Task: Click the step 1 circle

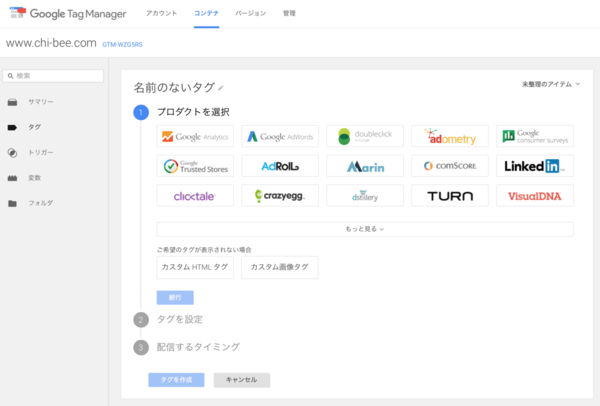Action: coord(141,113)
